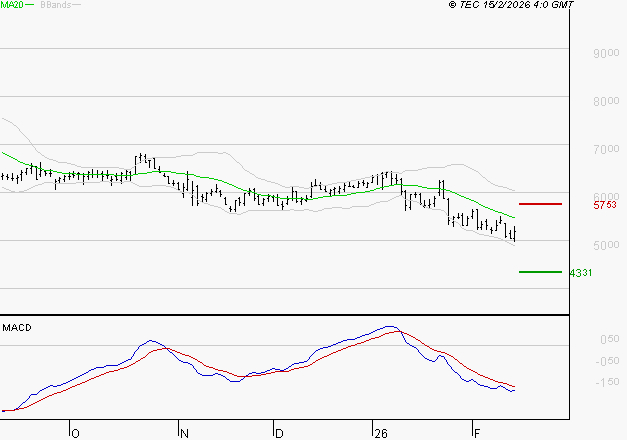Click the MA20 legend label
The height and width of the screenshot is (440, 627).
click(12, 5)
